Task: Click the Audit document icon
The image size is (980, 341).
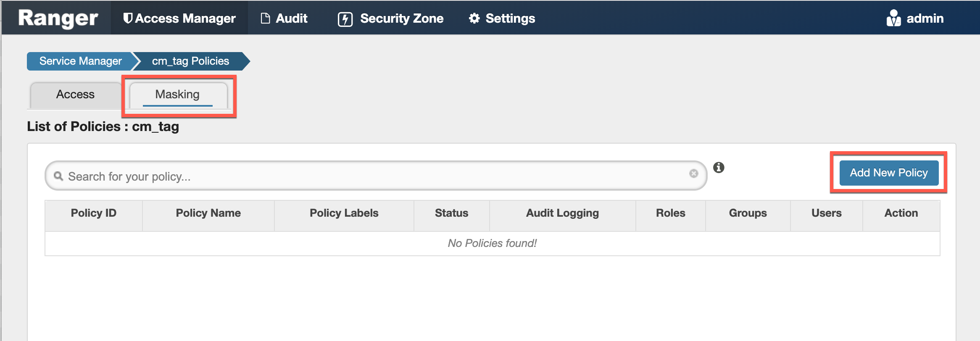Action: click(265, 18)
